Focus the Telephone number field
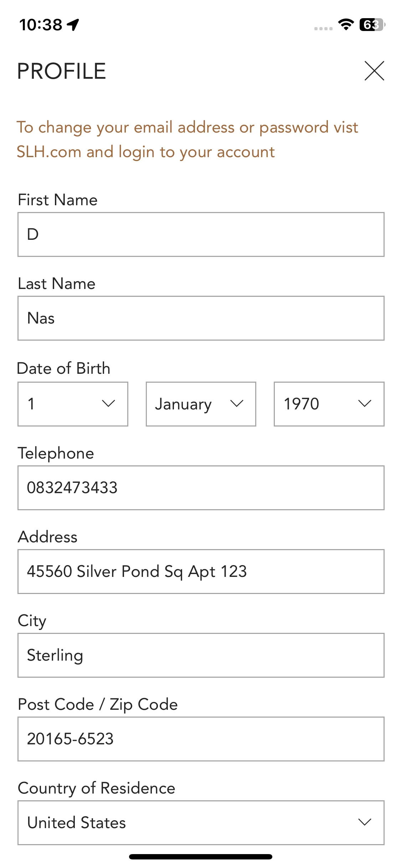The image size is (401, 868). [201, 487]
